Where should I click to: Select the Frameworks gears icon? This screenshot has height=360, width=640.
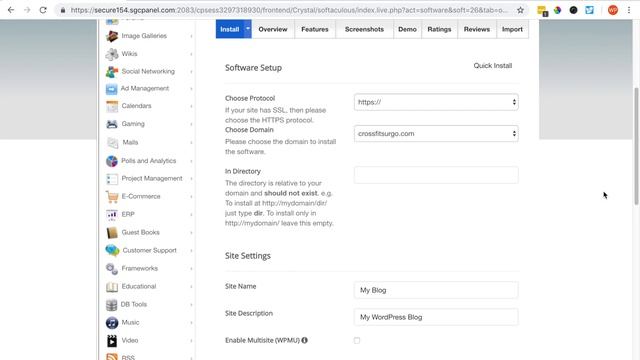tap(112, 269)
